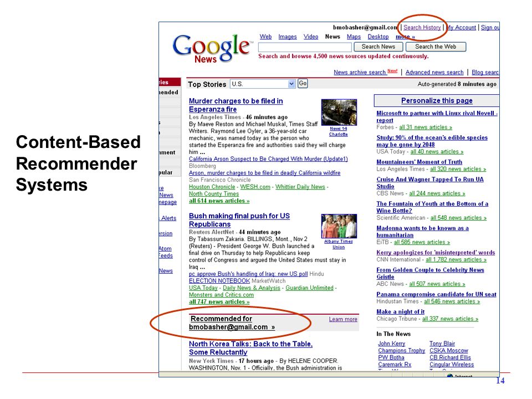532x399 pixels.
Task: Open the USA Today source link
Action: pyautogui.click(x=203, y=288)
